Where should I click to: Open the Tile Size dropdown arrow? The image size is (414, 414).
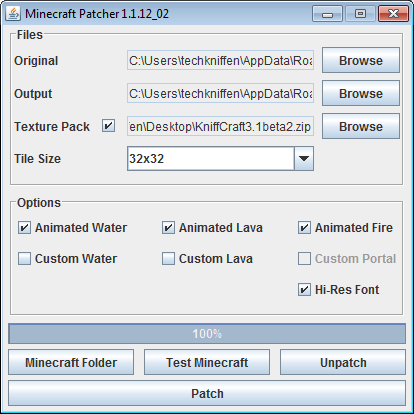pos(304,159)
